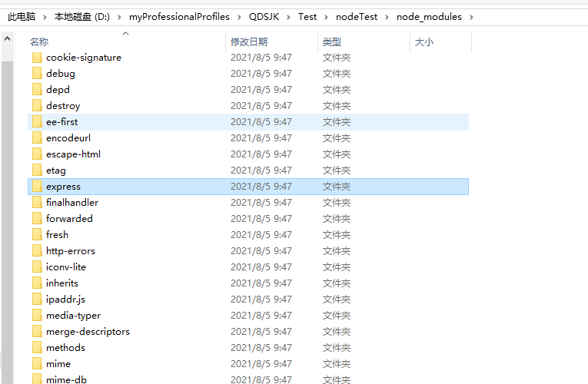Click the destroy folder icon
Screen dimensions: 588x384
[x=37, y=106]
